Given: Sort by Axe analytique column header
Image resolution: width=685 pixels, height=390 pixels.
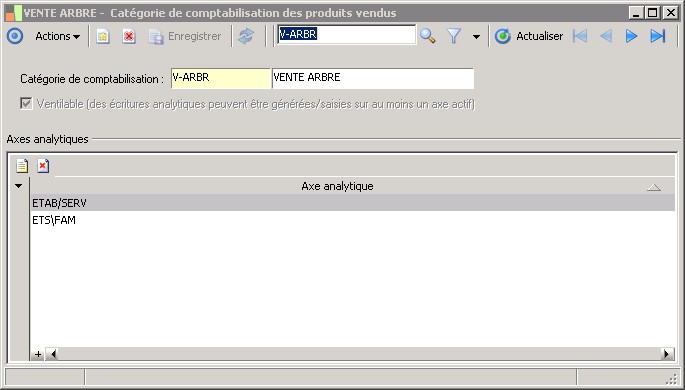Looking at the screenshot, I should point(337,186).
